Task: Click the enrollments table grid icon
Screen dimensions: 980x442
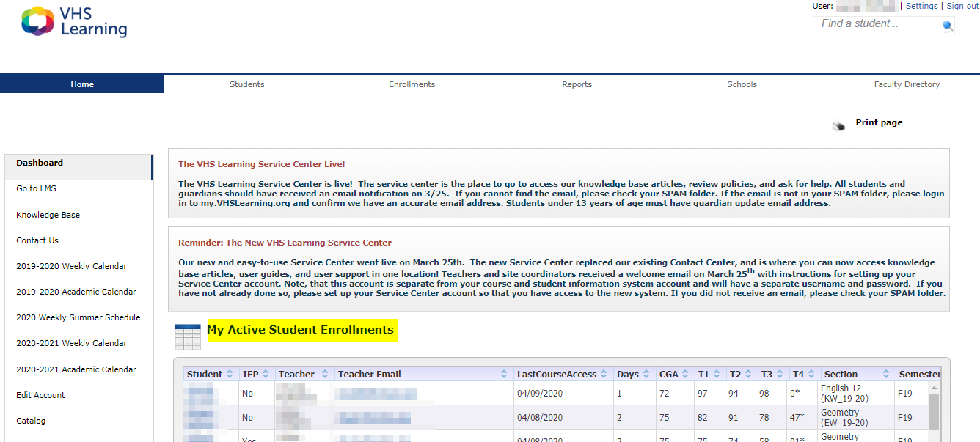Action: click(187, 336)
